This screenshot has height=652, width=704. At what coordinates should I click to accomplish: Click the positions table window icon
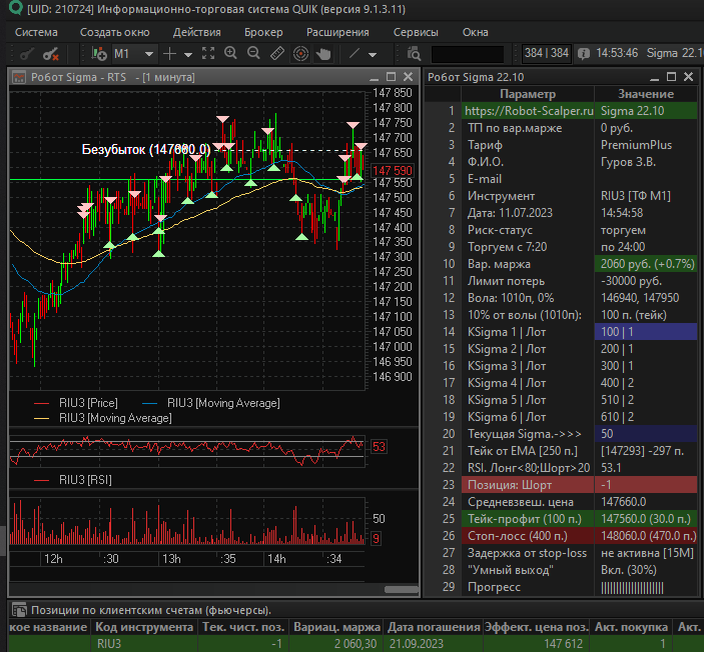[19, 610]
